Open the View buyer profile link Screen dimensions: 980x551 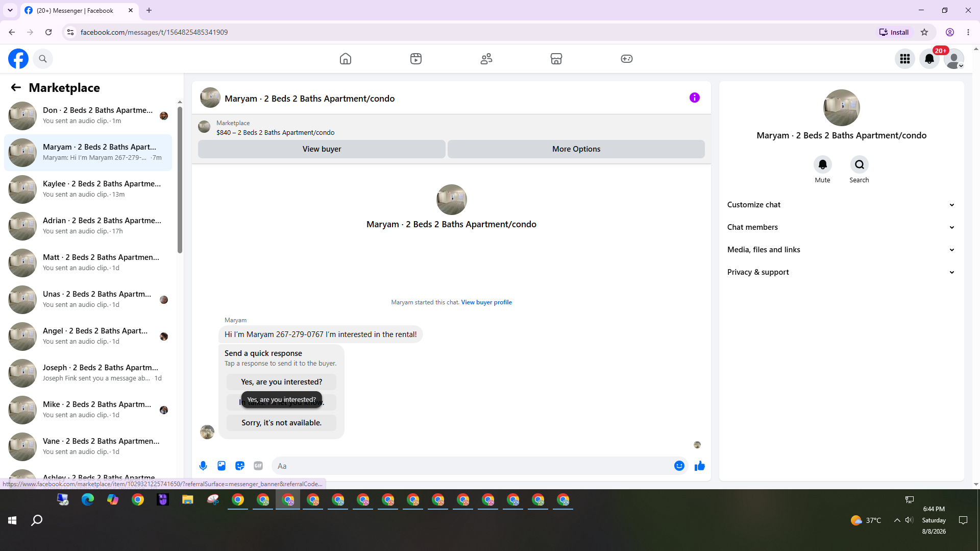486,302
